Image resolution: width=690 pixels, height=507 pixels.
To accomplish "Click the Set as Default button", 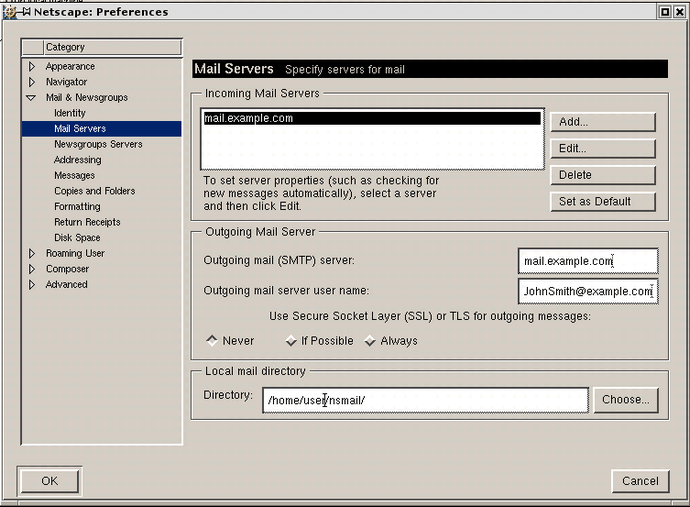I will [x=602, y=201].
